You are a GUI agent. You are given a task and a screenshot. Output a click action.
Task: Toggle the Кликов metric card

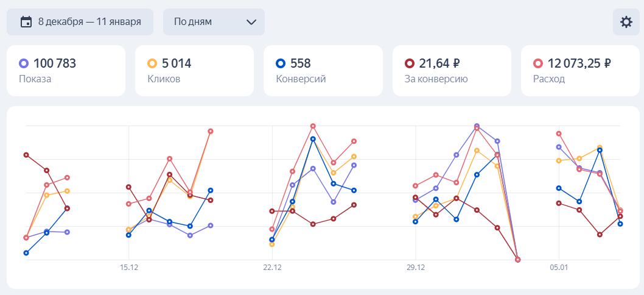[x=194, y=71]
